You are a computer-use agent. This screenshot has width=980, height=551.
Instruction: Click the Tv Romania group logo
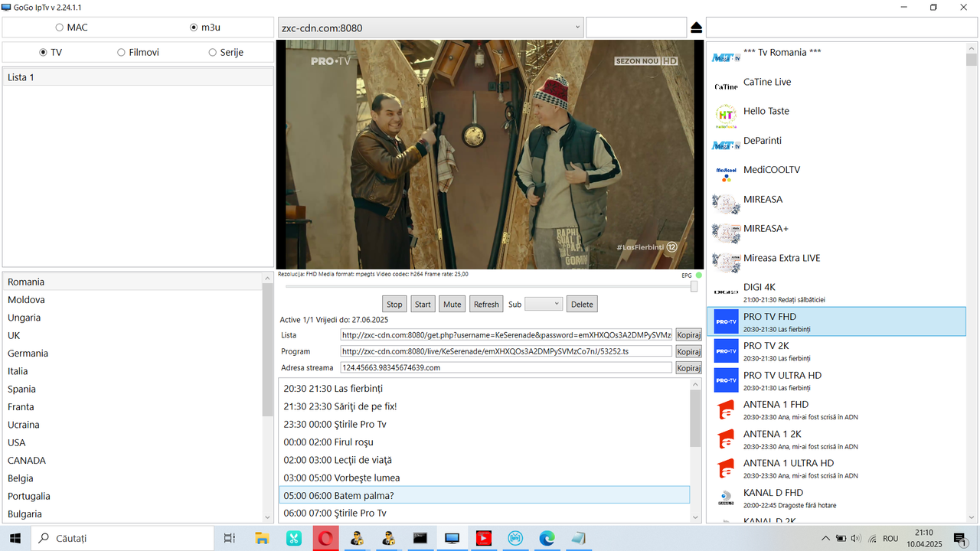[x=726, y=57]
